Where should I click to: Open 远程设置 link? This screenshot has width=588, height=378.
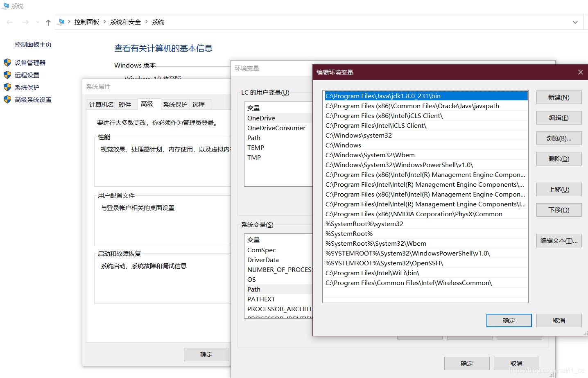[27, 75]
